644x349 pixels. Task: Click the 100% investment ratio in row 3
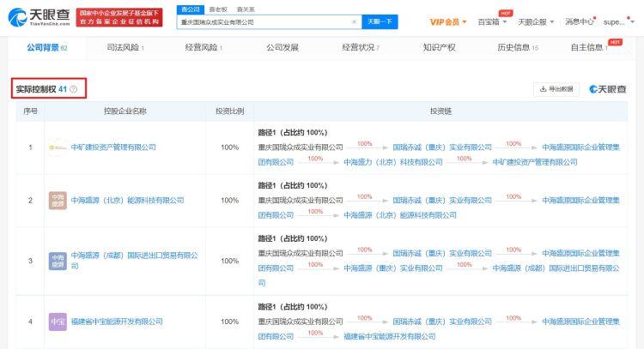(x=229, y=261)
